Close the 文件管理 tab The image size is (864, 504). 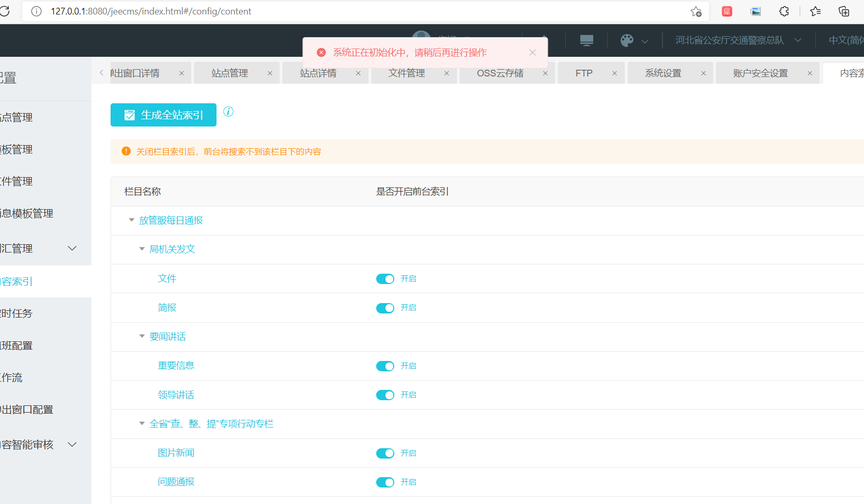tap(446, 73)
